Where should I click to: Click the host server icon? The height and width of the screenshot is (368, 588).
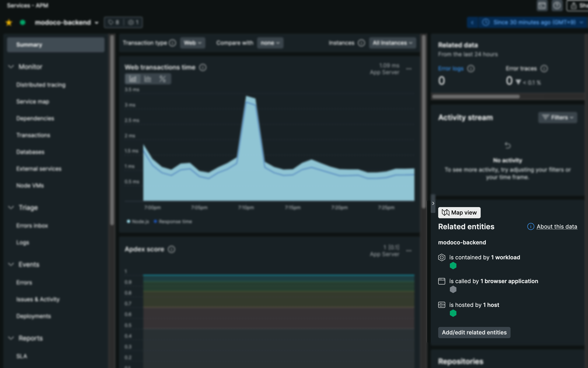click(441, 305)
